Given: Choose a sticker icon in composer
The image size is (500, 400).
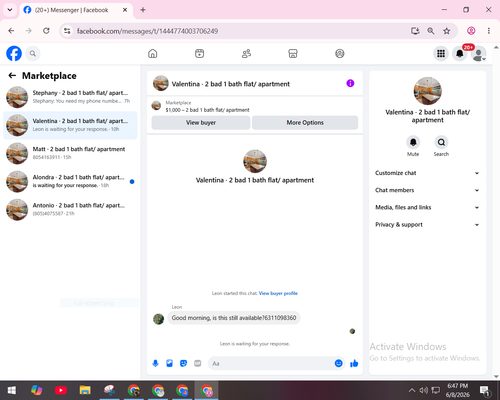Looking at the screenshot, I should (x=183, y=363).
